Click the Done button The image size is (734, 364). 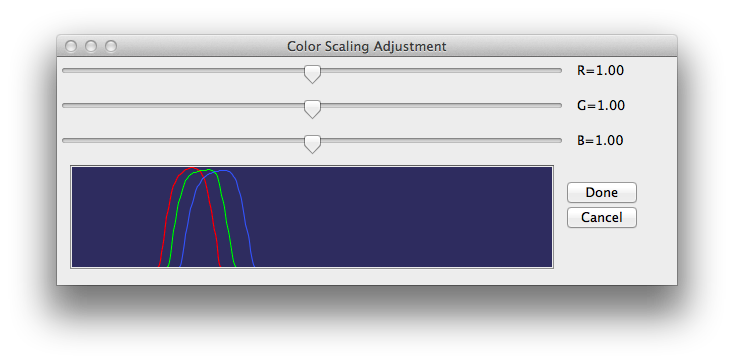tap(602, 192)
